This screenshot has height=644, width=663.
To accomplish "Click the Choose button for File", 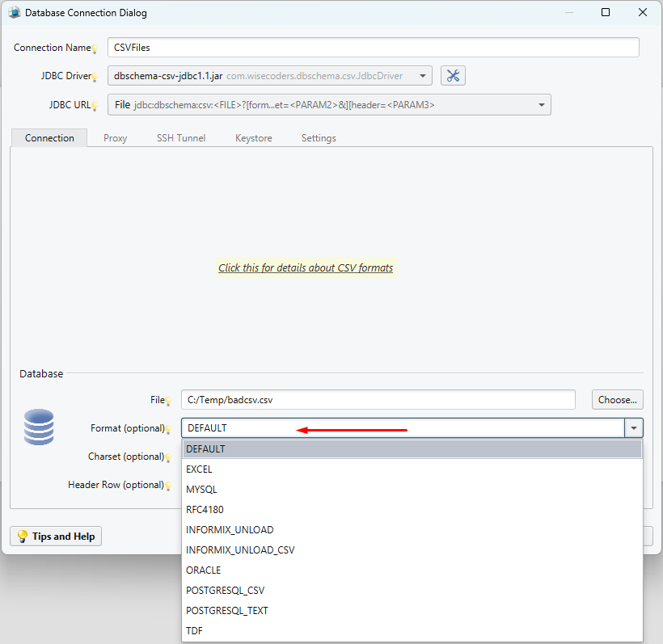I will (617, 399).
